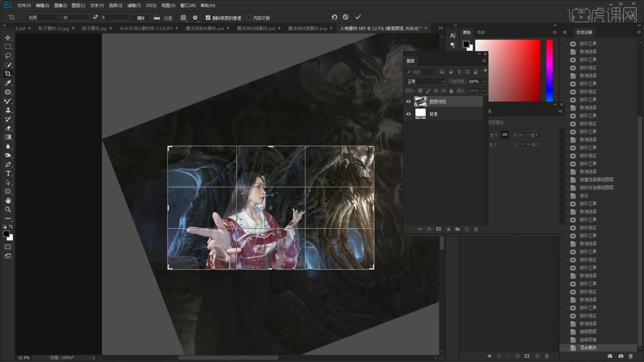Expand the 不透明度 opacity dropdown arrow
644x362 pixels.
[x=484, y=81]
